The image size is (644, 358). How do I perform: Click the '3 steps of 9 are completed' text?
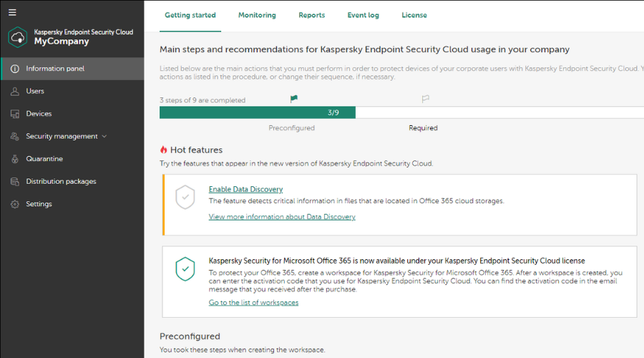pos(203,100)
